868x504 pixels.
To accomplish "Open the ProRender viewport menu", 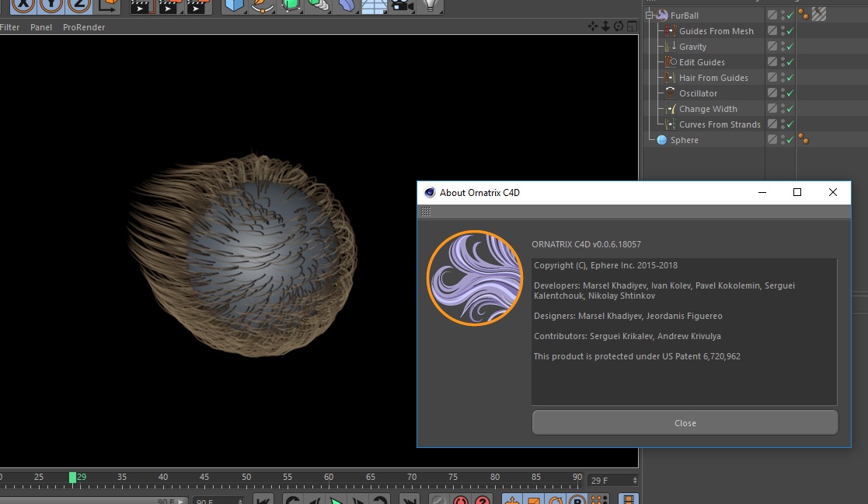I will pos(84,27).
